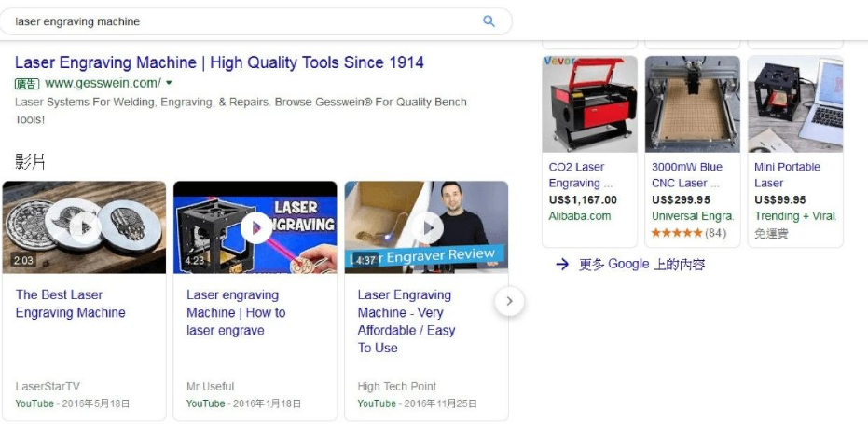
Task: Play the Mr Useful laser engraving video
Action: point(255,228)
